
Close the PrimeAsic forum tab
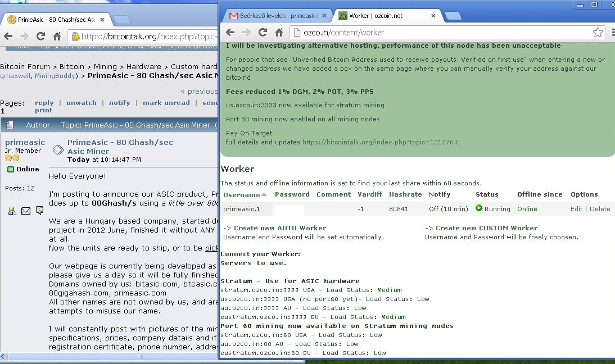(102, 20)
